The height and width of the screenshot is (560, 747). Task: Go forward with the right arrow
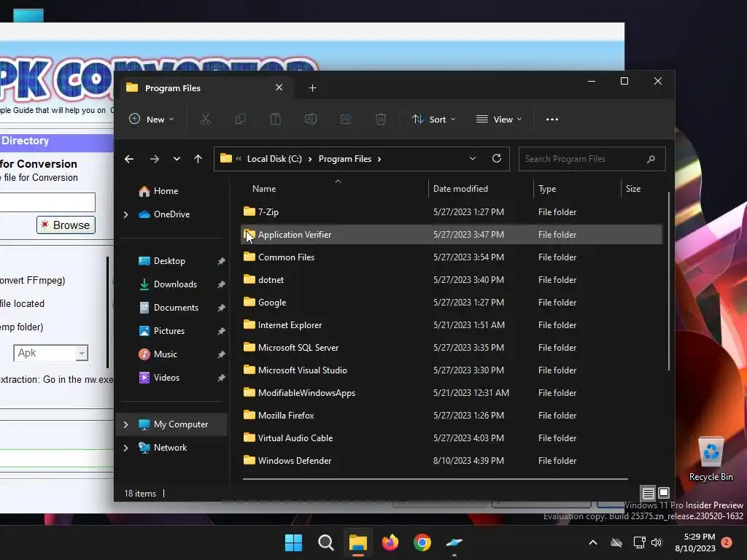155,159
